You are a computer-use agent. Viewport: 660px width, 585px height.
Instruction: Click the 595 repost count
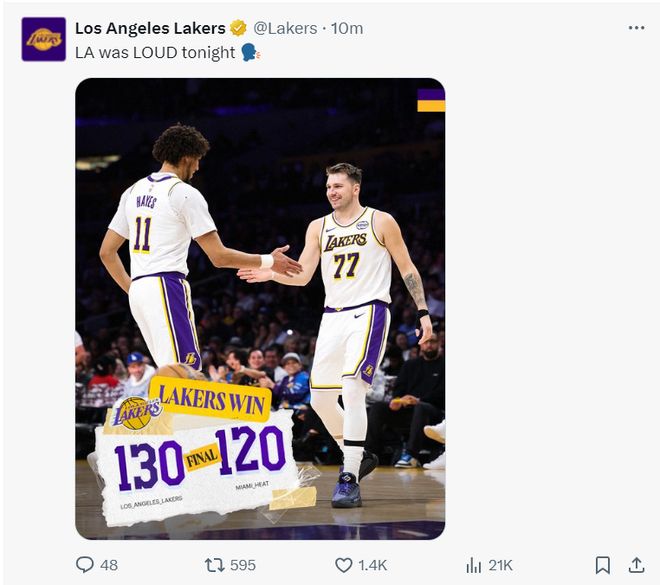tap(243, 565)
